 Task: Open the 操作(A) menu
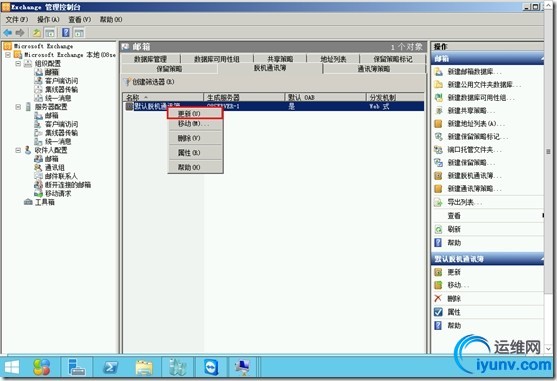pyautogui.click(x=48, y=20)
